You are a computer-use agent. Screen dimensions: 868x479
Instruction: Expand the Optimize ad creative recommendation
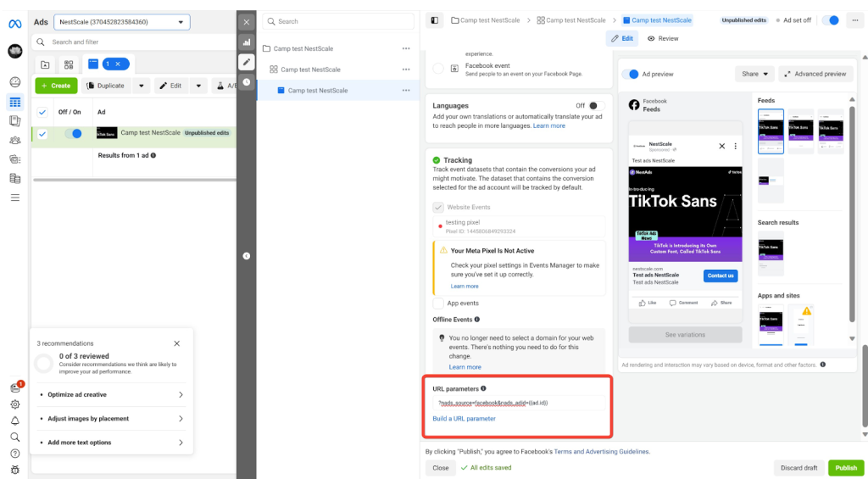tap(112, 395)
